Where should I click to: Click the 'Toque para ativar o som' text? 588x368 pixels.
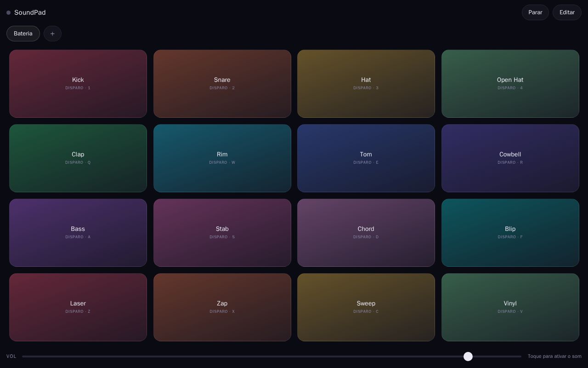point(554,356)
